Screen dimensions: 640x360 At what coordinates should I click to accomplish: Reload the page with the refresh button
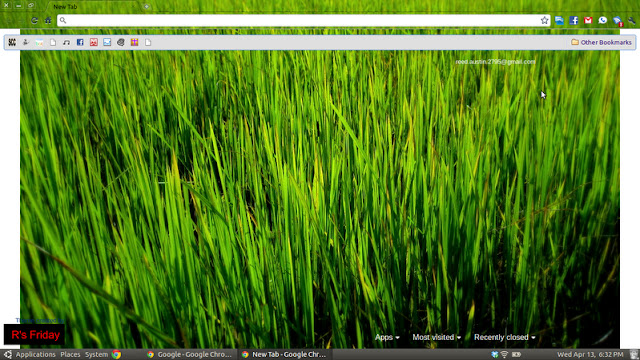click(x=35, y=20)
